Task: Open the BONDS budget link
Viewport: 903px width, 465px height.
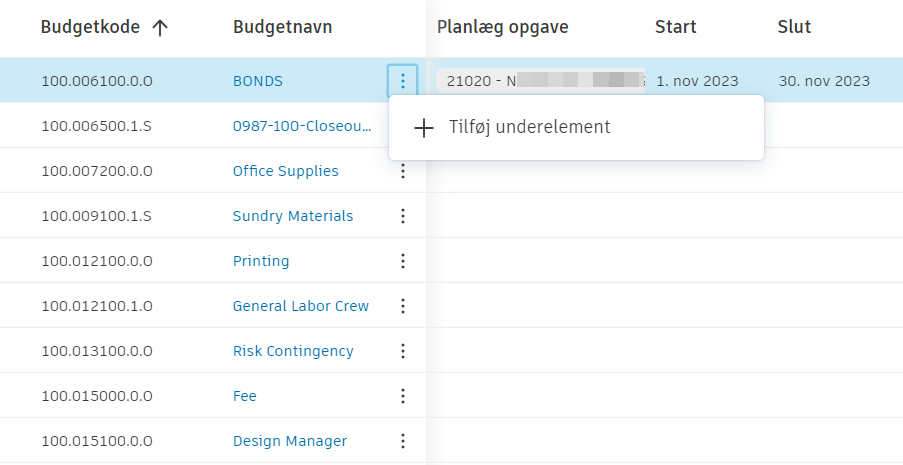Action: tap(258, 81)
